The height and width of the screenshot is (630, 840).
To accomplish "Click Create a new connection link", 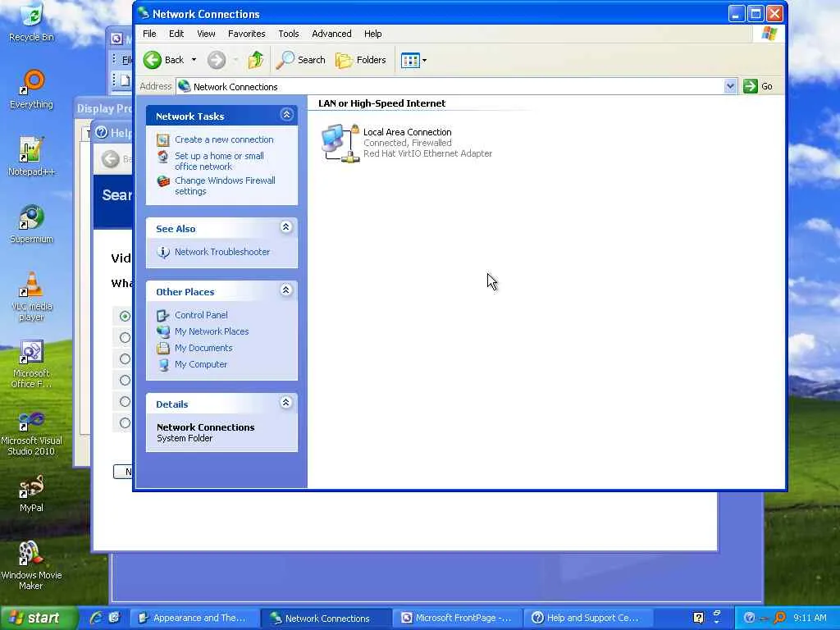I will pyautogui.click(x=224, y=139).
